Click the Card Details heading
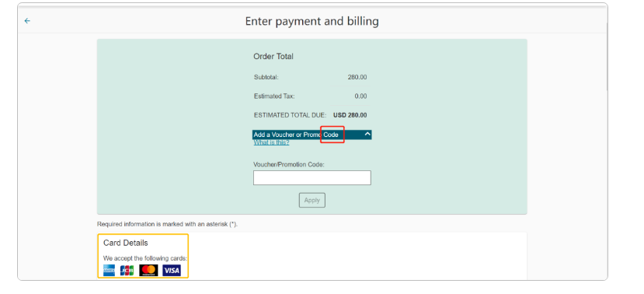Screen dimensions: 644x294 pyautogui.click(x=126, y=243)
